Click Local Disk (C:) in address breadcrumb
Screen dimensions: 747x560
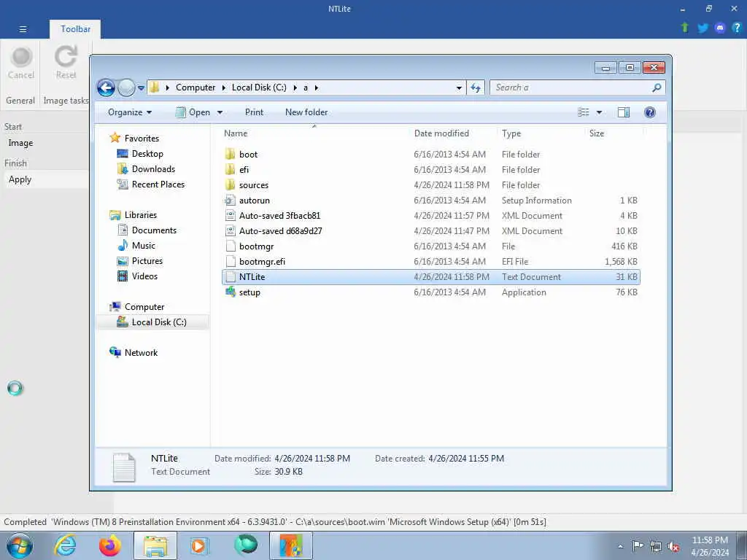(259, 87)
